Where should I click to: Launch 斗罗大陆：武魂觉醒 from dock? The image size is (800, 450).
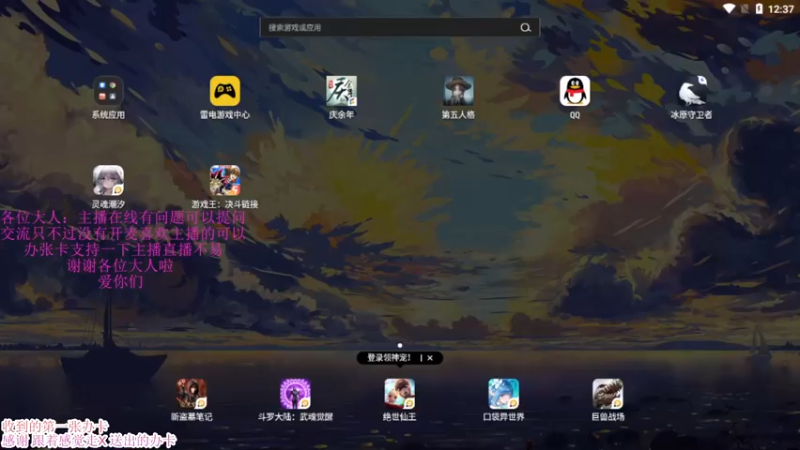(x=295, y=394)
